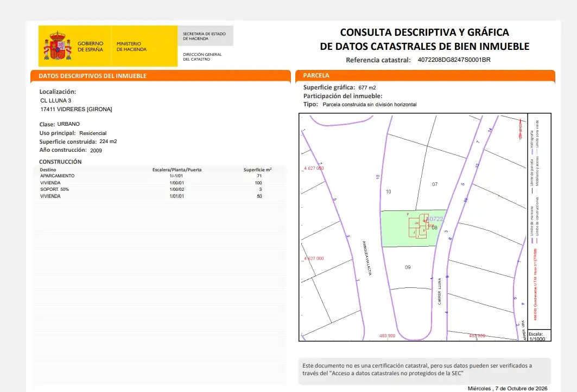Click parcel number '07' on the map
The image size is (577, 392).
[435, 184]
